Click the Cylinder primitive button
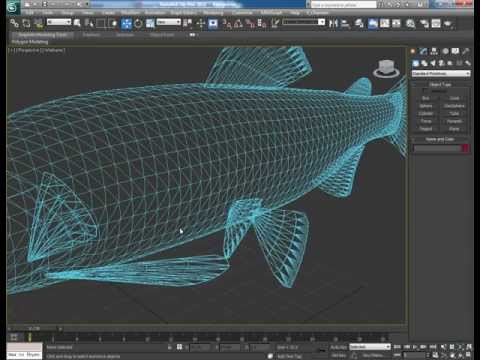Screen dimensions: 480x360 (426, 114)
